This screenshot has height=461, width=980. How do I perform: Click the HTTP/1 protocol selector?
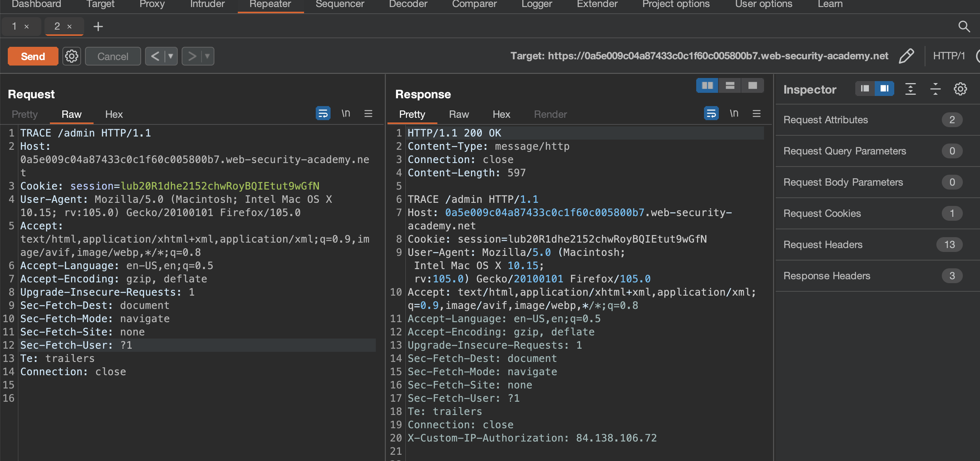pyautogui.click(x=948, y=56)
